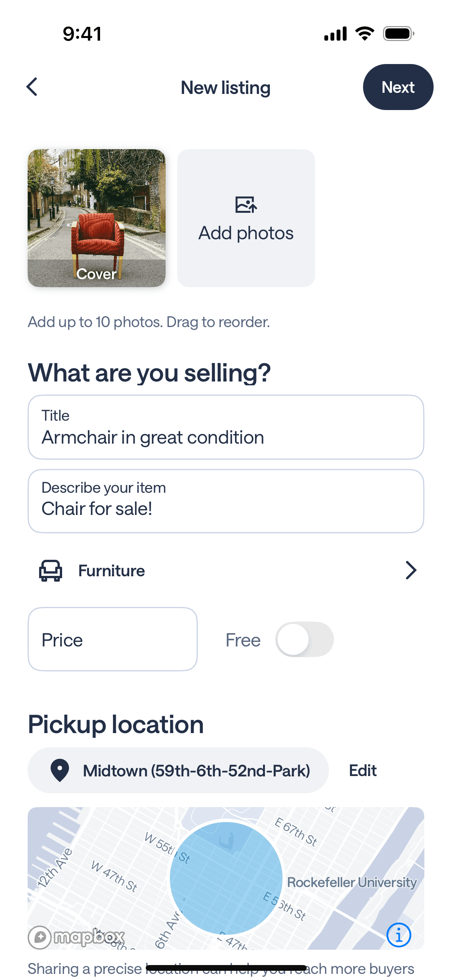Select the red armchair cover photo
Viewport: 452px width, 980px height.
pyautogui.click(x=97, y=218)
